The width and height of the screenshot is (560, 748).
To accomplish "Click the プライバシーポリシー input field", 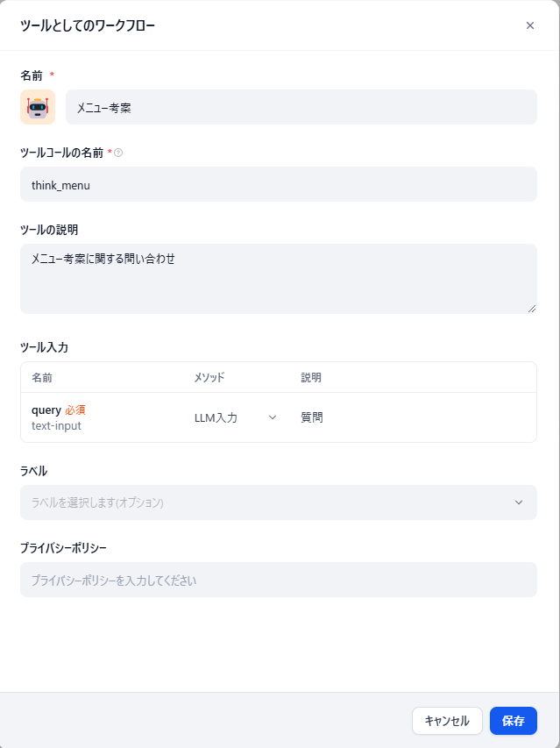I will point(278,580).
